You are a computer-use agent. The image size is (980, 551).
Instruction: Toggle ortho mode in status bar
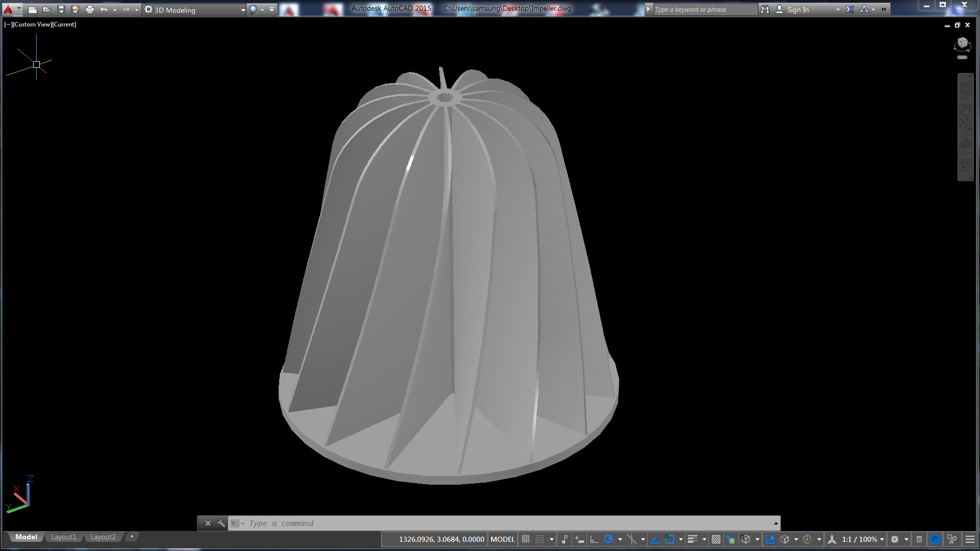tap(594, 539)
